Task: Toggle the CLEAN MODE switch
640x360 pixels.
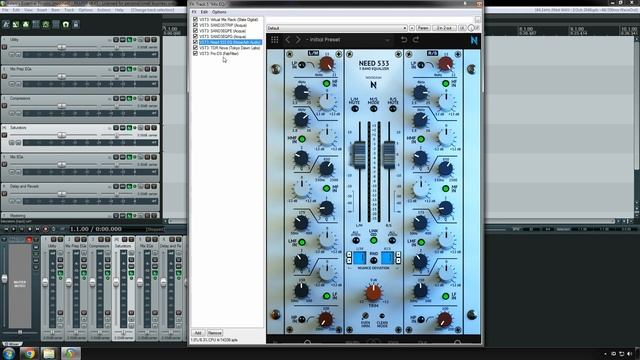Action: click(382, 316)
